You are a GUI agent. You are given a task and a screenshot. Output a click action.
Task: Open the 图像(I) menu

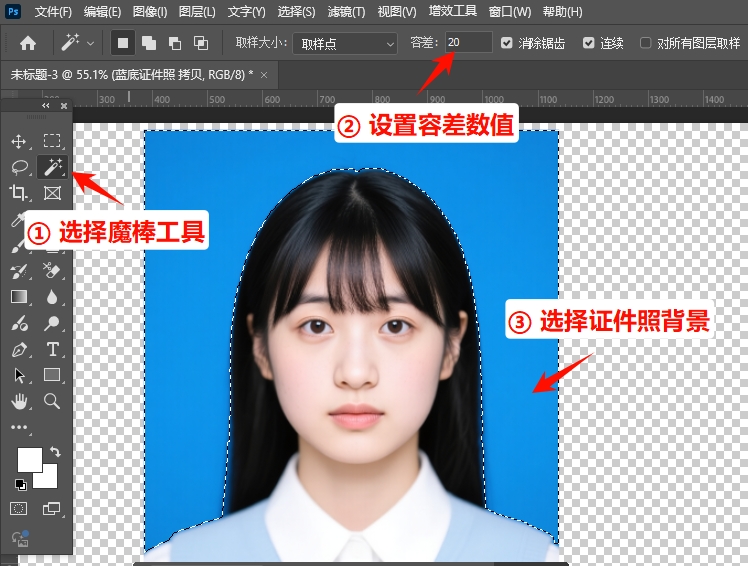coord(150,12)
